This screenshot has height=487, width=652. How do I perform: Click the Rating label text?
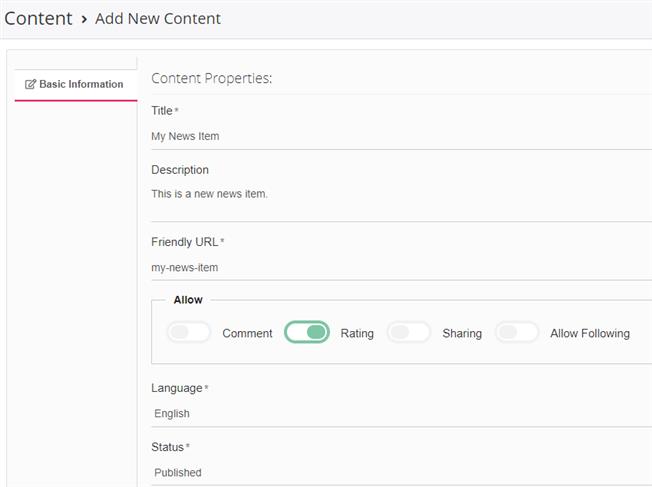coord(357,333)
